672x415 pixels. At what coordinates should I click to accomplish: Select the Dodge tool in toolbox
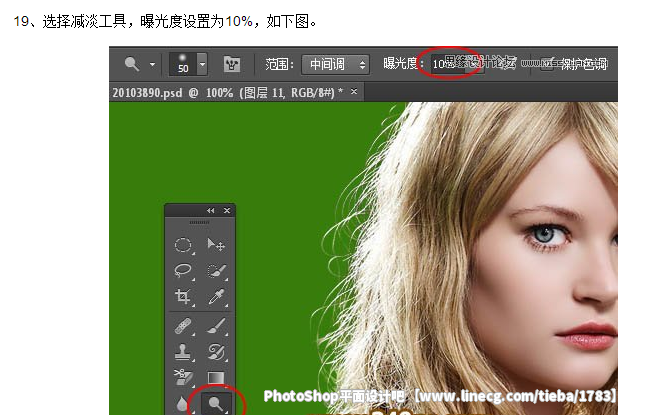pos(216,403)
